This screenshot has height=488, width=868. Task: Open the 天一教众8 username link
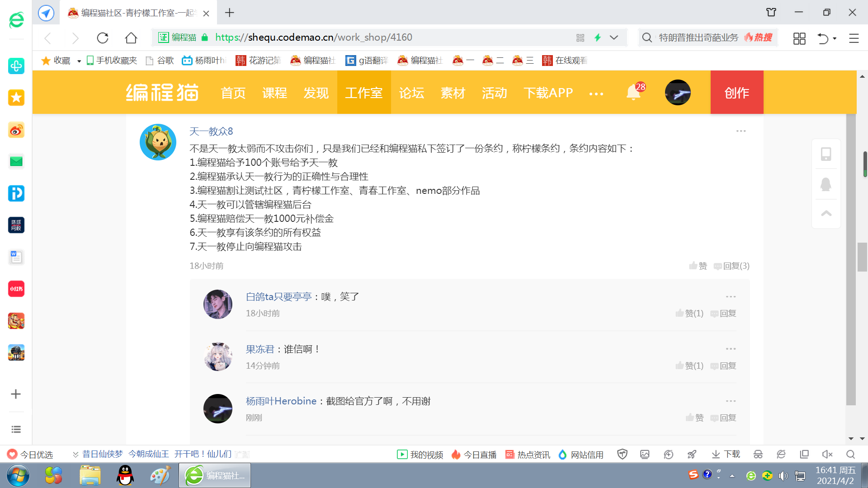pyautogui.click(x=211, y=131)
